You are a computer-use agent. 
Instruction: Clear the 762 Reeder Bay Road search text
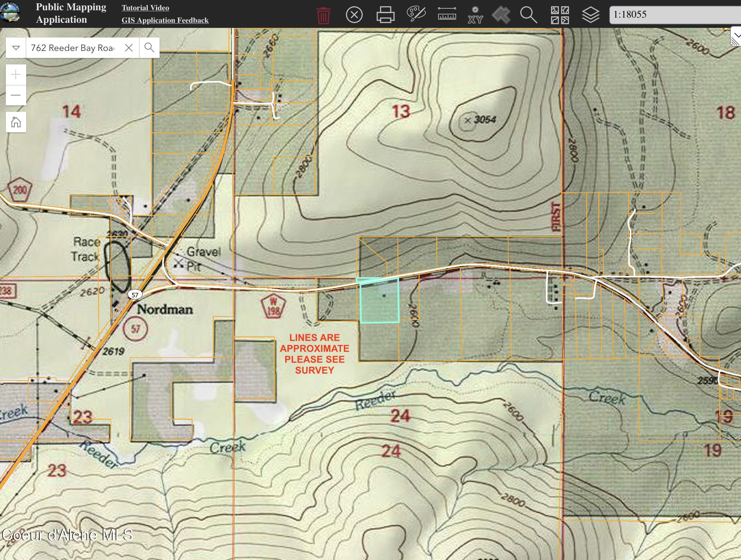pyautogui.click(x=129, y=47)
